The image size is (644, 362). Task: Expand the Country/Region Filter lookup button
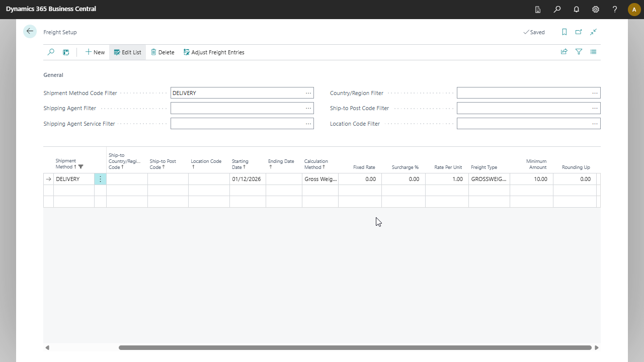595,93
